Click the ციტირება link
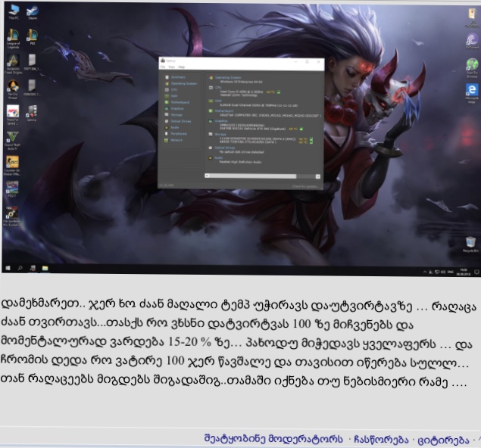The height and width of the screenshot is (448, 481). [x=443, y=440]
